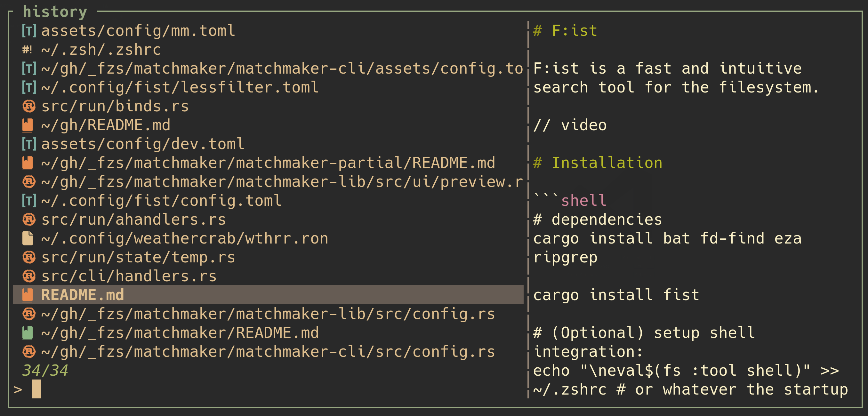
Task: Click the 'ripgrep' line in the preview
Action: coord(566,258)
